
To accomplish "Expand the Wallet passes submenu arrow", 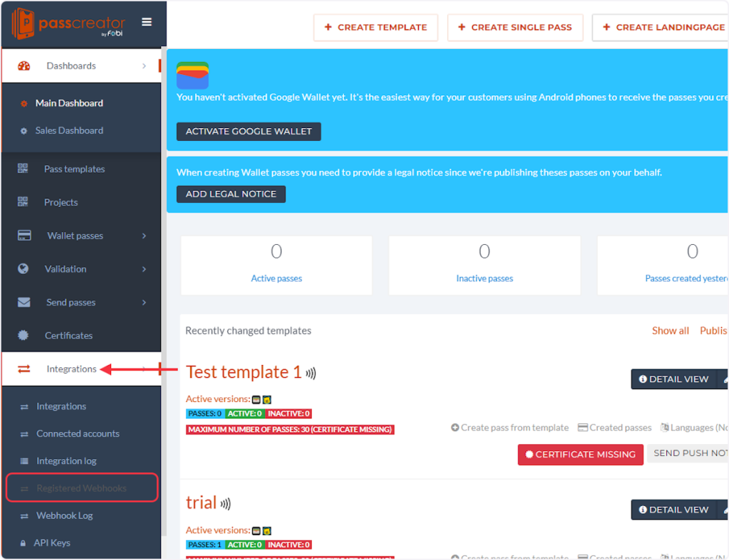I will coord(144,236).
